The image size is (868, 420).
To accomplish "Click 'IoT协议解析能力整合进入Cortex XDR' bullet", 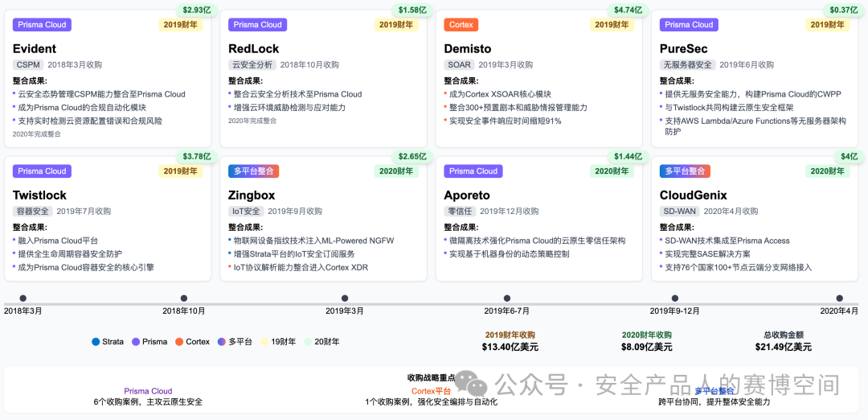I will tap(301, 267).
